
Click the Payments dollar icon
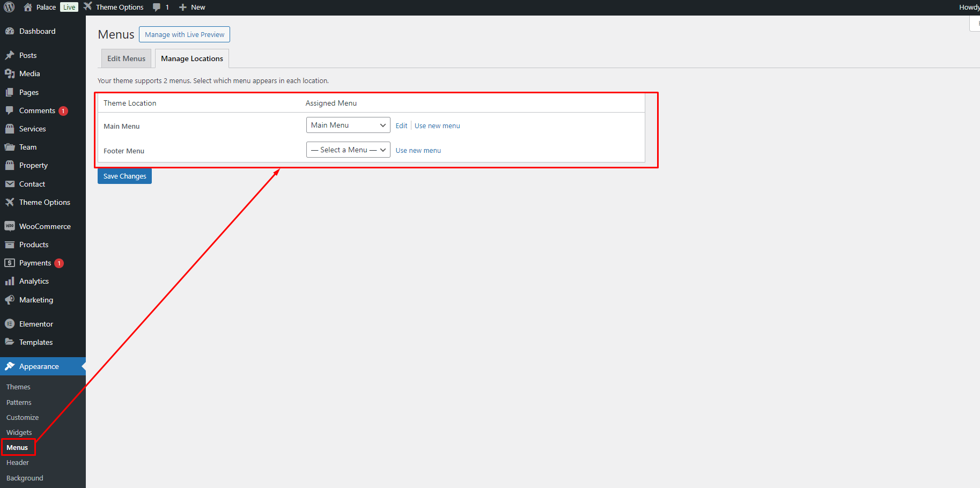[10, 263]
